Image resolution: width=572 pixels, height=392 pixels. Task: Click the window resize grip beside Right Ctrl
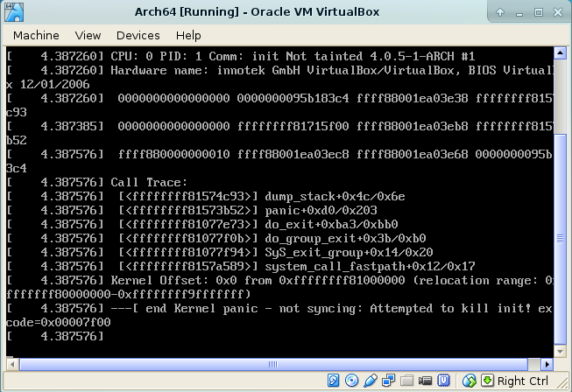click(x=561, y=381)
